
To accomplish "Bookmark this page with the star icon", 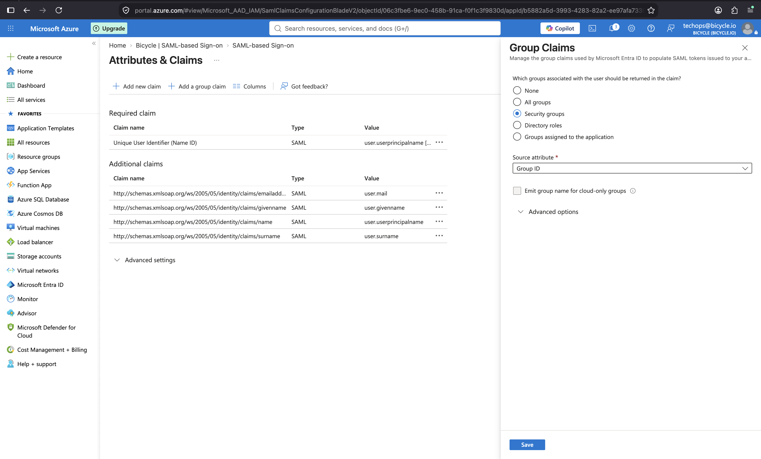I will click(651, 10).
